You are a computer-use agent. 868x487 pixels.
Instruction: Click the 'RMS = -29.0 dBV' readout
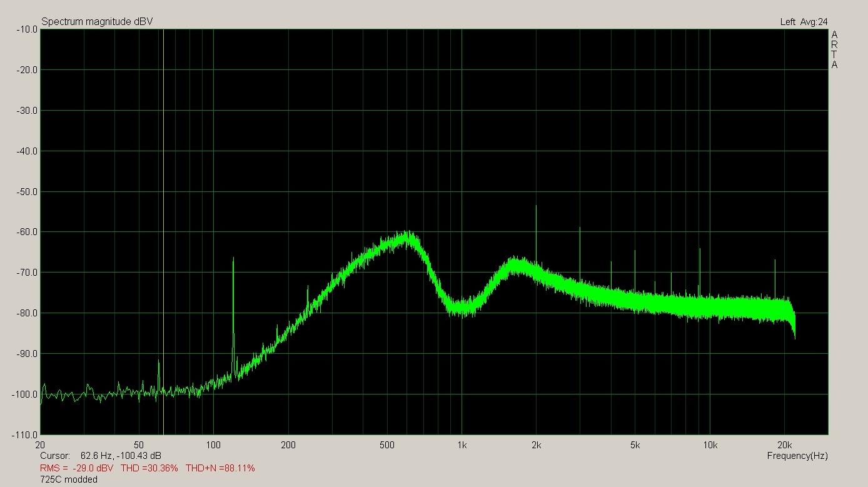coord(77,468)
